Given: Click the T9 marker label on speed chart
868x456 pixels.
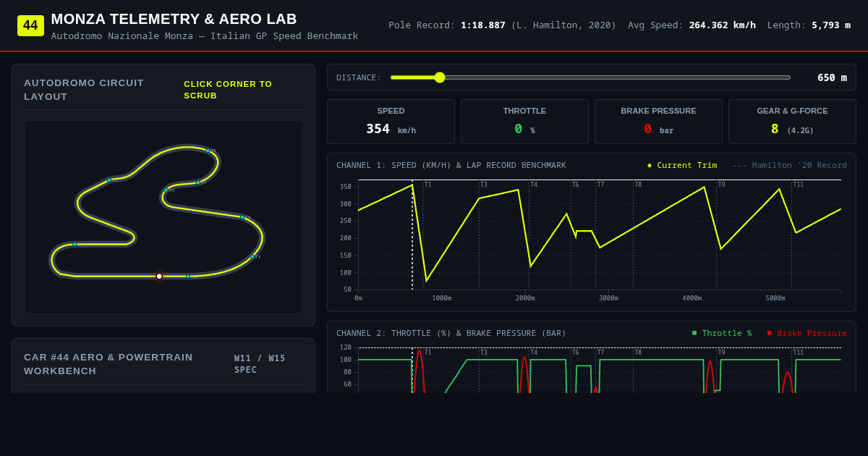Looking at the screenshot, I should (x=721, y=185).
